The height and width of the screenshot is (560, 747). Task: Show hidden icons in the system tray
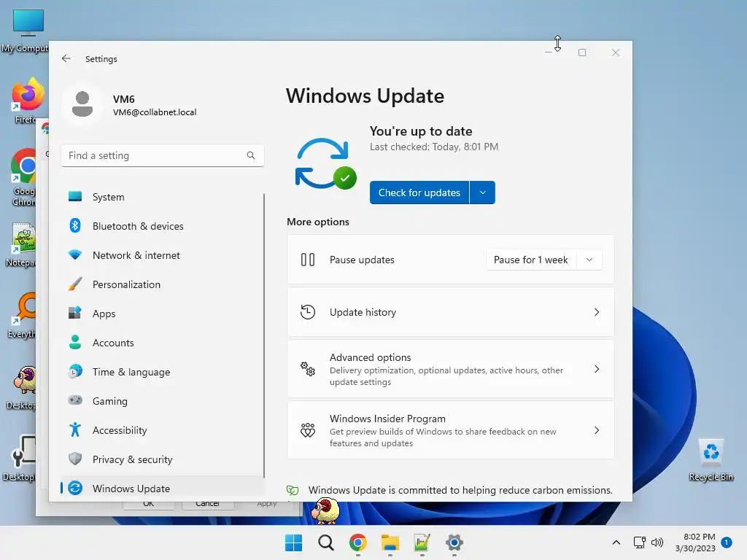coord(616,542)
